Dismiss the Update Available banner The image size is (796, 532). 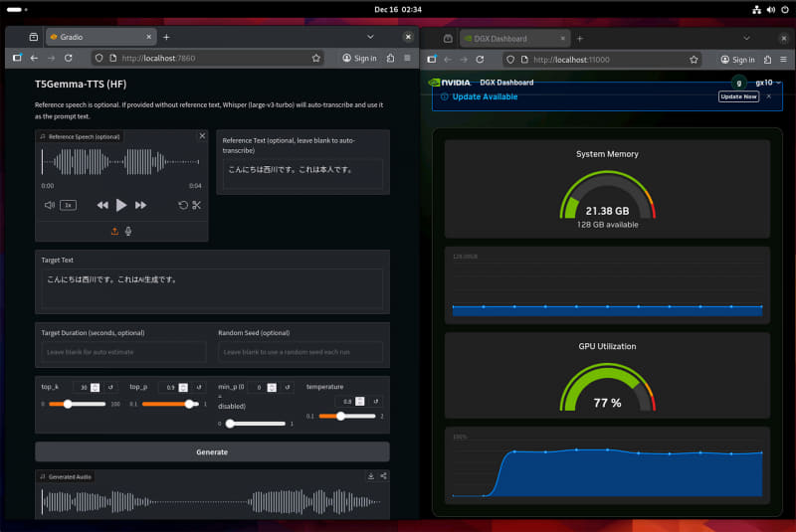tap(769, 96)
